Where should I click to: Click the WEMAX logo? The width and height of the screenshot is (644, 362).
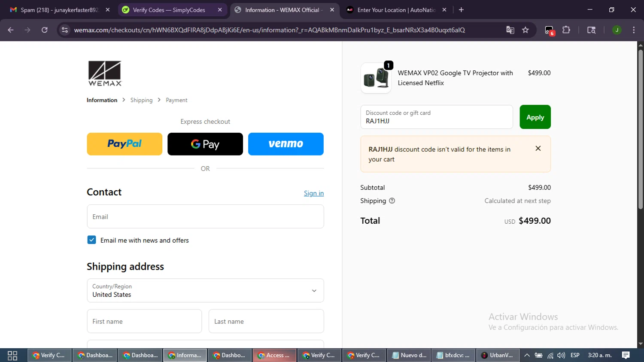coord(105,73)
